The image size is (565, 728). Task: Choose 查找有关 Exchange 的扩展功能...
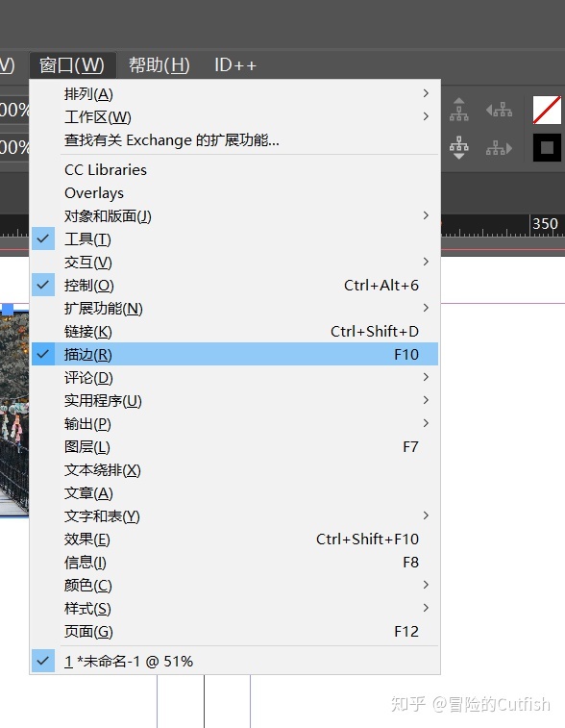[x=234, y=139]
